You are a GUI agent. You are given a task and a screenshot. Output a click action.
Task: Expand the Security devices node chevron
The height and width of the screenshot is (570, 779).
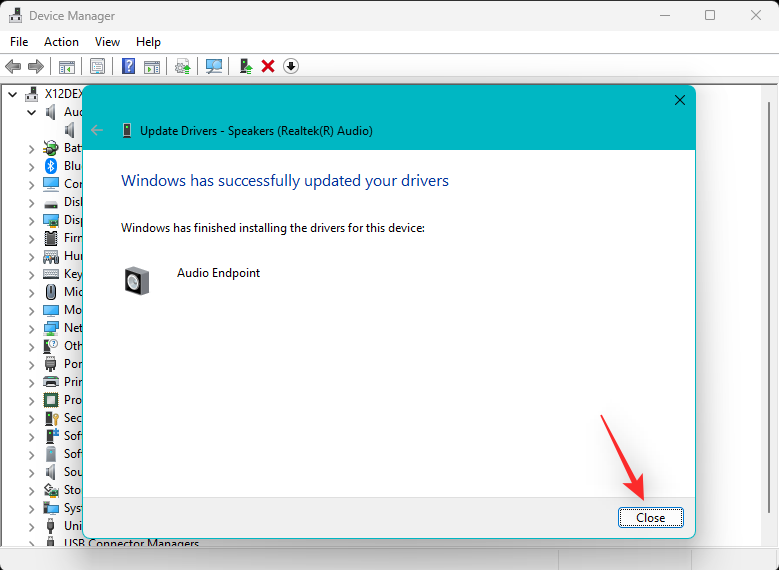31,418
